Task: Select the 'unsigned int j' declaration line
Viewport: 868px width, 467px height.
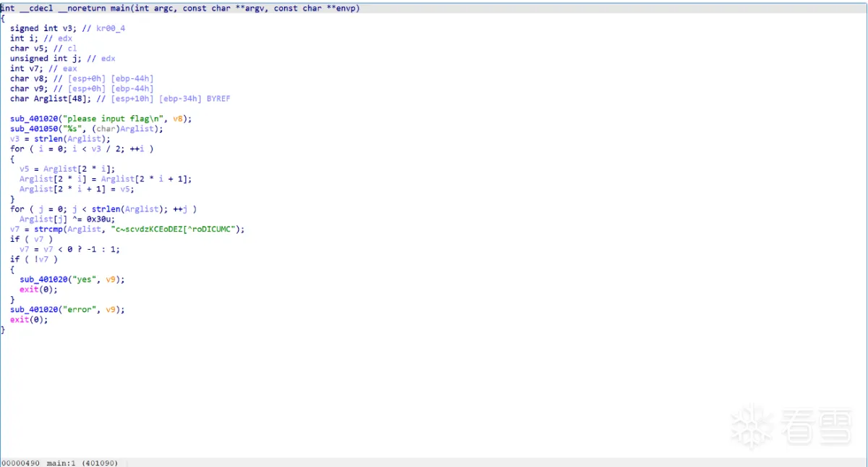Action: tap(62, 59)
